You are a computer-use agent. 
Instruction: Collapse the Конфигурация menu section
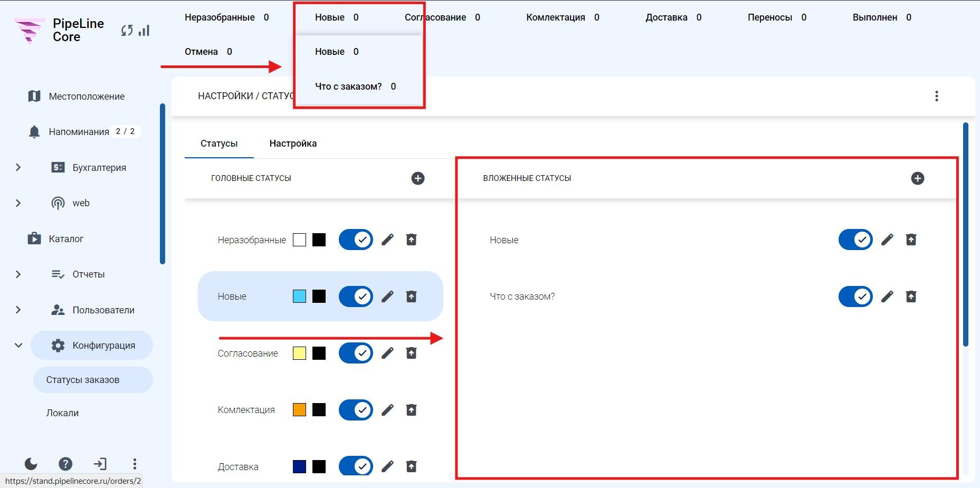pyautogui.click(x=18, y=346)
